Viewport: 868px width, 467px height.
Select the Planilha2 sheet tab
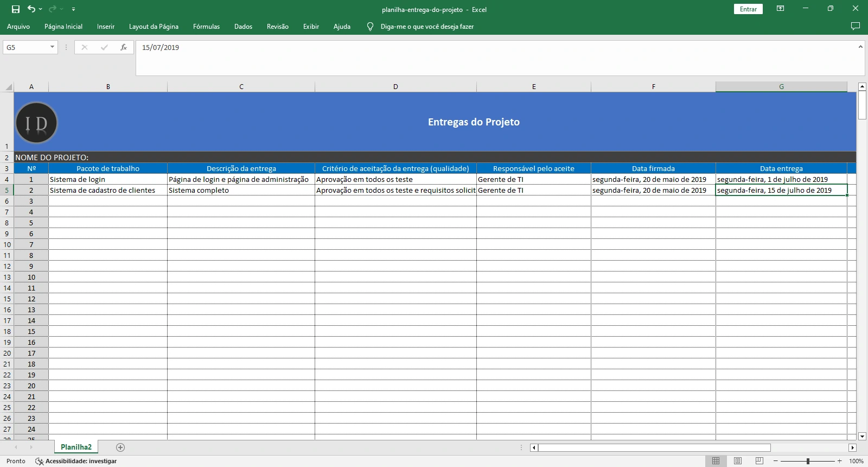tap(76, 447)
